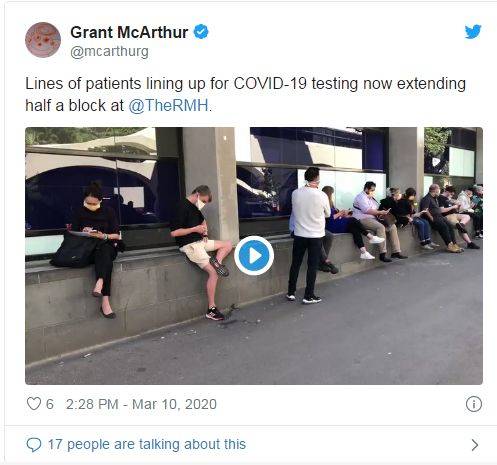Click the blue verified badge

point(201,32)
